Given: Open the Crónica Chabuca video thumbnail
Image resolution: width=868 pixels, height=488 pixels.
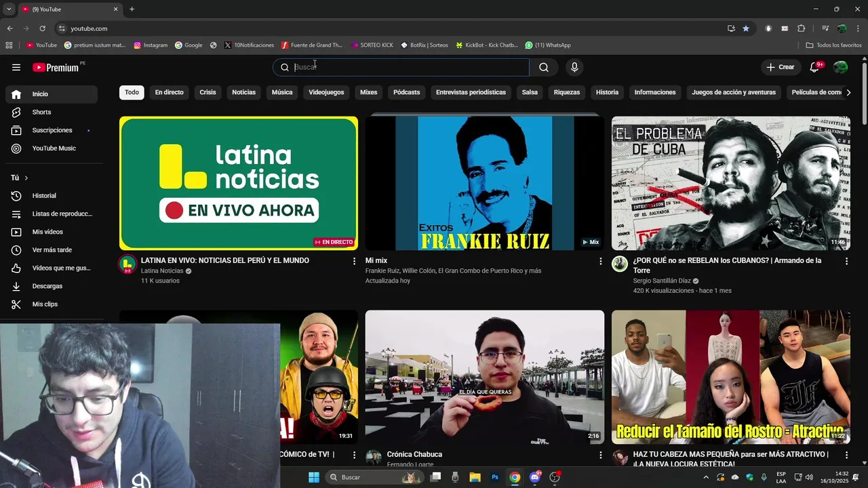Looking at the screenshot, I should coord(485,377).
